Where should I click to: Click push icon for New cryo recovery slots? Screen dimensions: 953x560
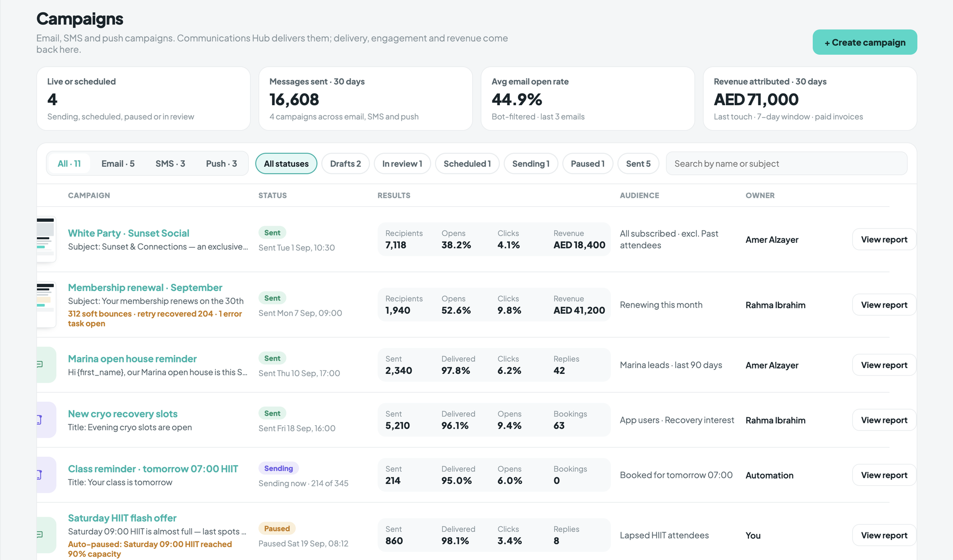pyautogui.click(x=46, y=420)
